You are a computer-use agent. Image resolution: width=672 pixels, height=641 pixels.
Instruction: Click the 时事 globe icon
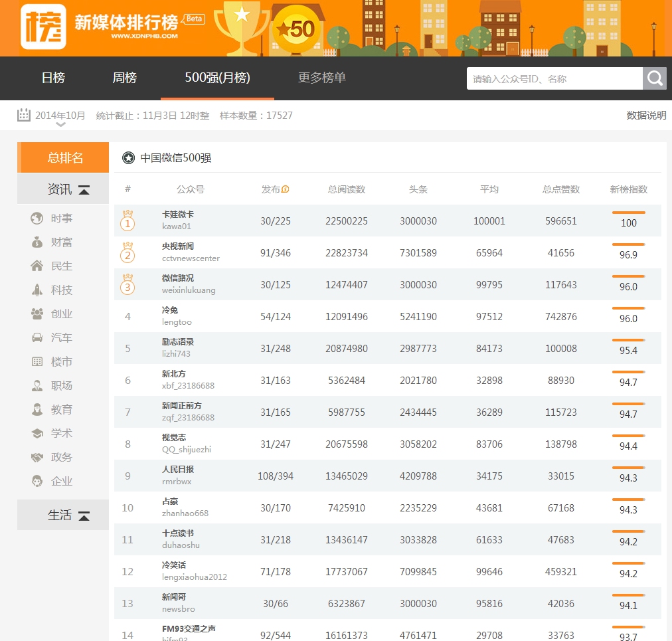pyautogui.click(x=37, y=219)
